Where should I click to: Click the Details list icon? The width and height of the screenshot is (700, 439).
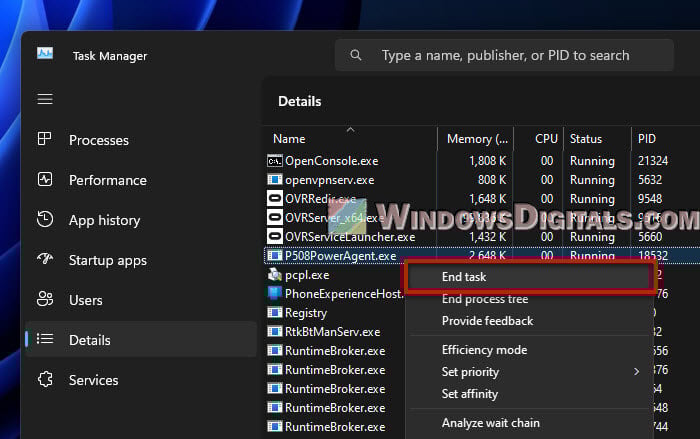pyautogui.click(x=45, y=339)
